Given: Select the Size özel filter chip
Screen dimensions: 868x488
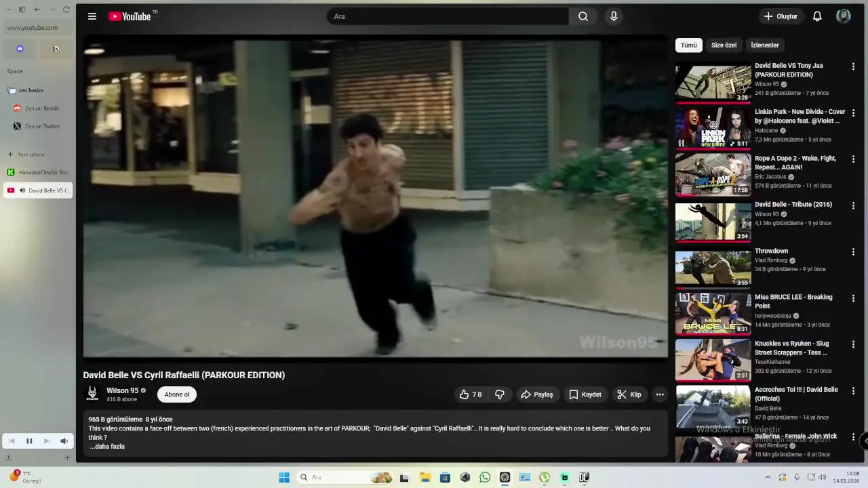Looking at the screenshot, I should (724, 45).
